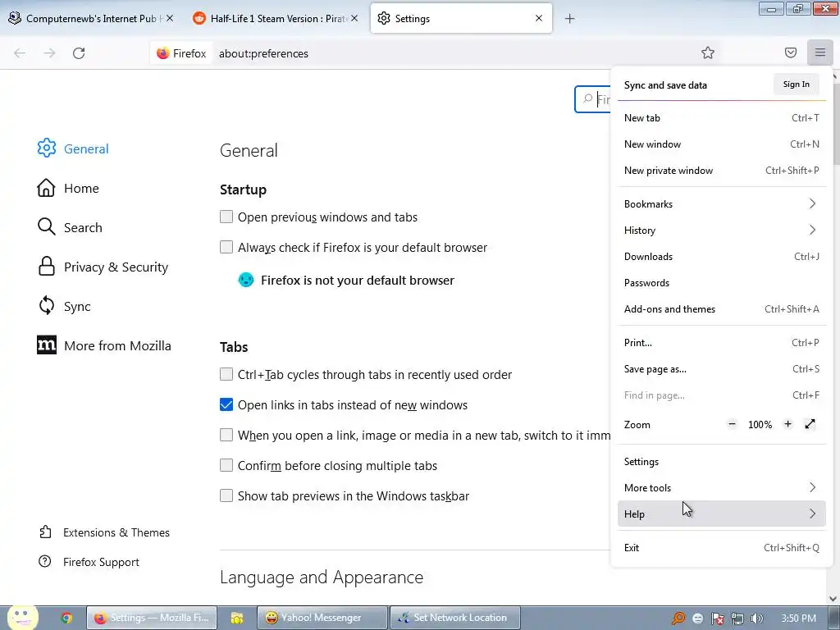
Task: Bookmark this page with the star icon
Action: (708, 52)
